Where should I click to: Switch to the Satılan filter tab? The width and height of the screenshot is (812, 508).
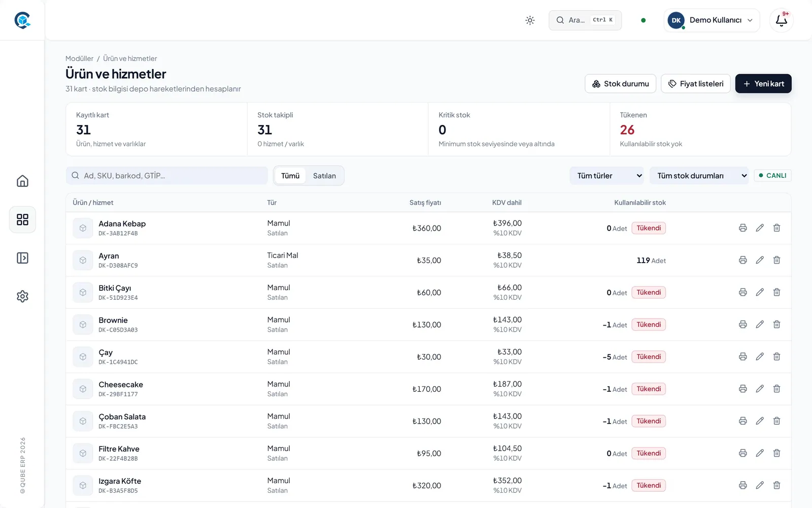coord(324,176)
